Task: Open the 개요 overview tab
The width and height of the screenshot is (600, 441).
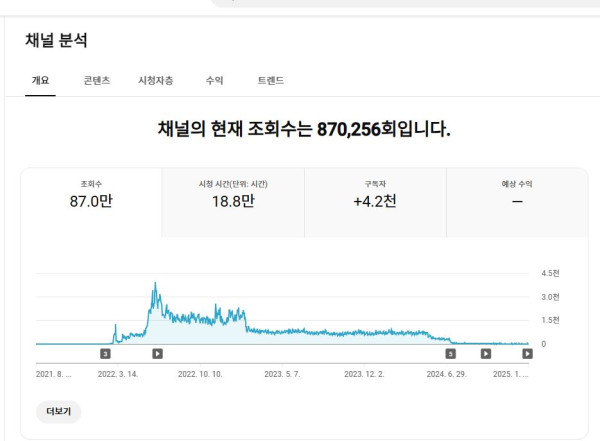Action: pyautogui.click(x=40, y=80)
